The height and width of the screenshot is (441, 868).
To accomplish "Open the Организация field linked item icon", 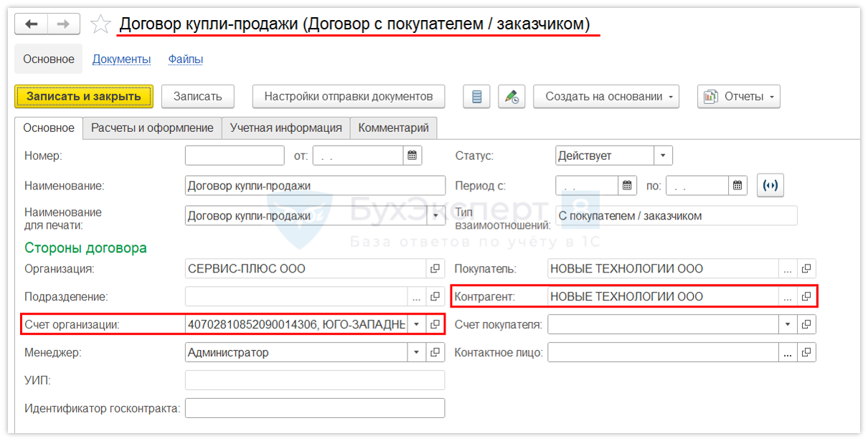I will (x=435, y=269).
